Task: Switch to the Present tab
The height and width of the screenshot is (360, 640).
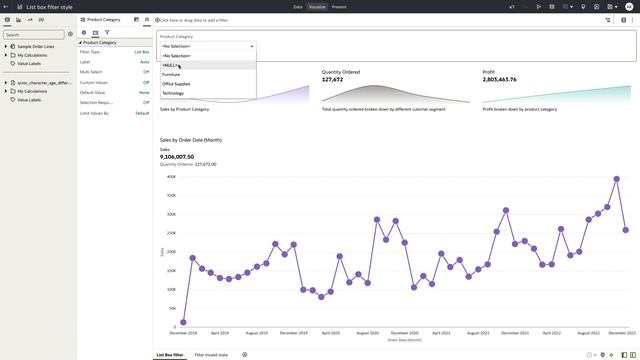Action: point(339,7)
